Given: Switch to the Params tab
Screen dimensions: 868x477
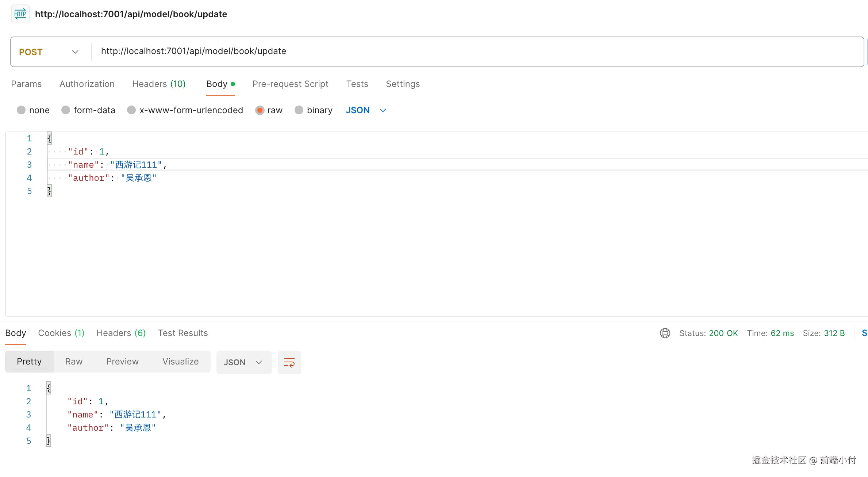Looking at the screenshot, I should pyautogui.click(x=26, y=84).
